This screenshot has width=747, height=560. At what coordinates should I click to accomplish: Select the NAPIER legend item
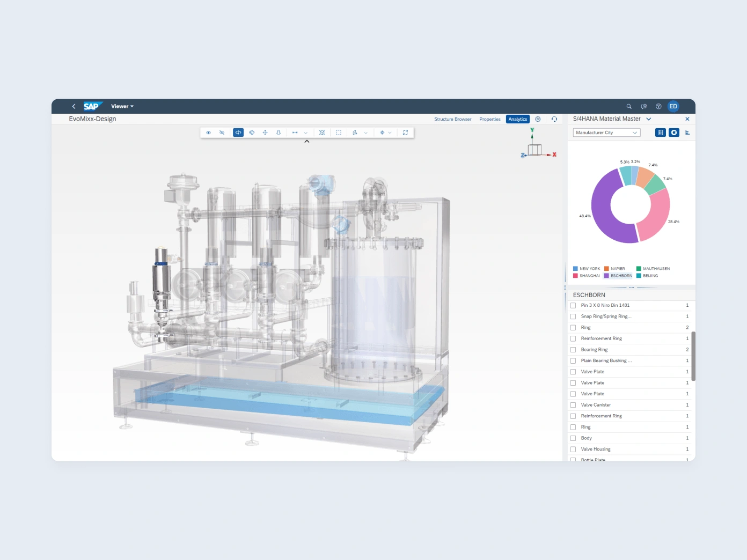click(614, 269)
